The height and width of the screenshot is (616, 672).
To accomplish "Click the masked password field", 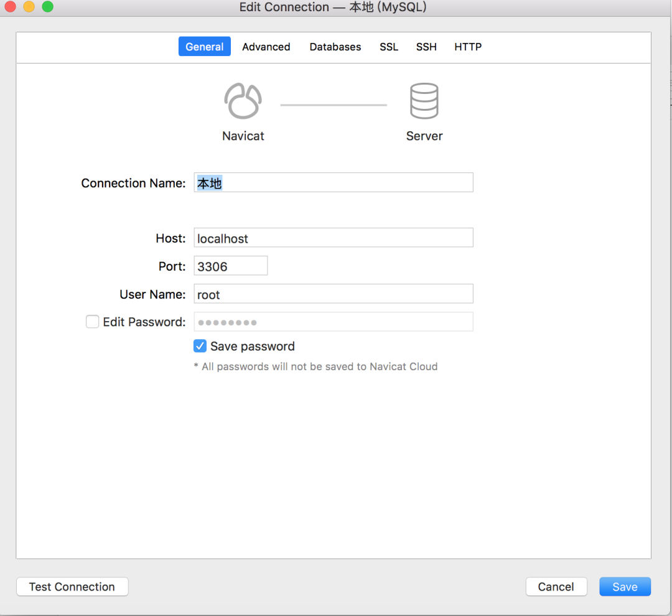I will coord(333,322).
